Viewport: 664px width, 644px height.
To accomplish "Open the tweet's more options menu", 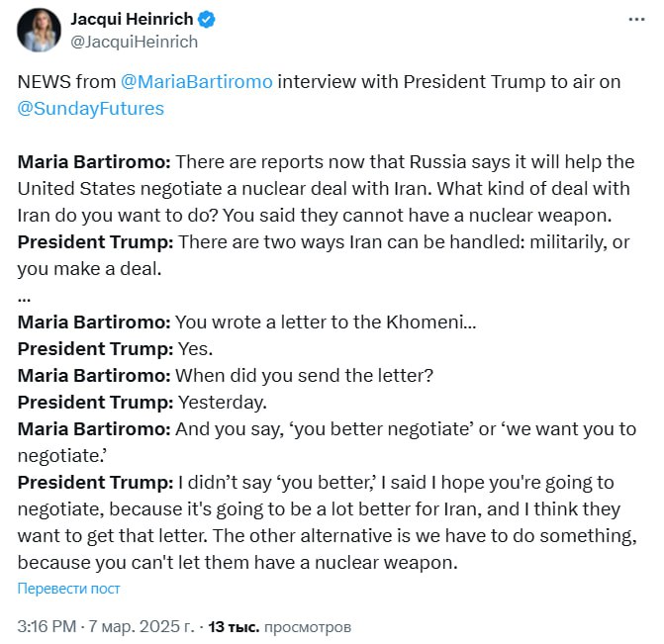I will [x=635, y=20].
